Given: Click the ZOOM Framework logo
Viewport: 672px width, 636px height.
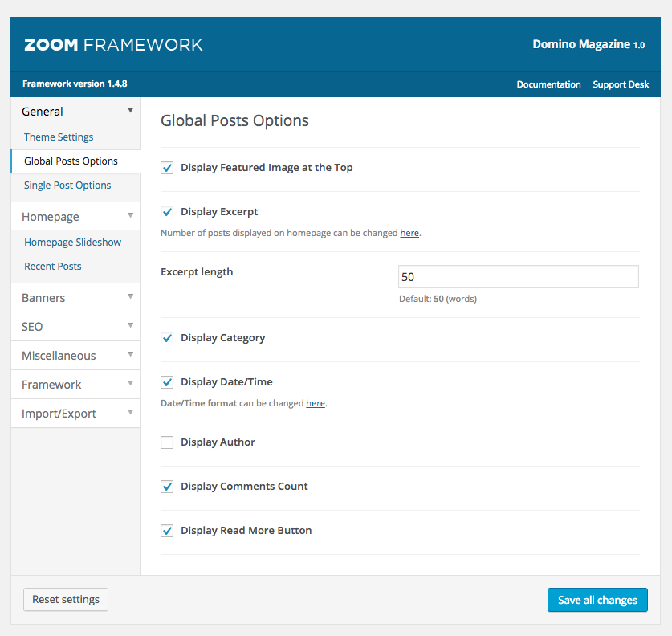Looking at the screenshot, I should [113, 44].
